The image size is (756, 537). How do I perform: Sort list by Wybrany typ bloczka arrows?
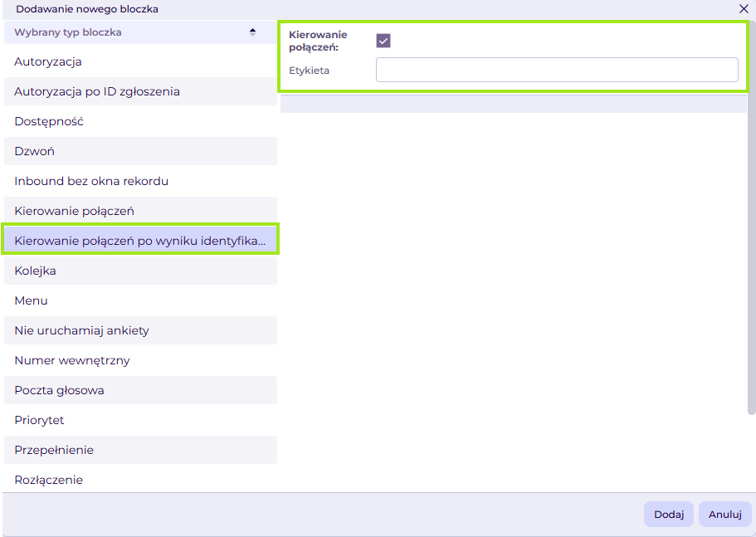coord(252,32)
